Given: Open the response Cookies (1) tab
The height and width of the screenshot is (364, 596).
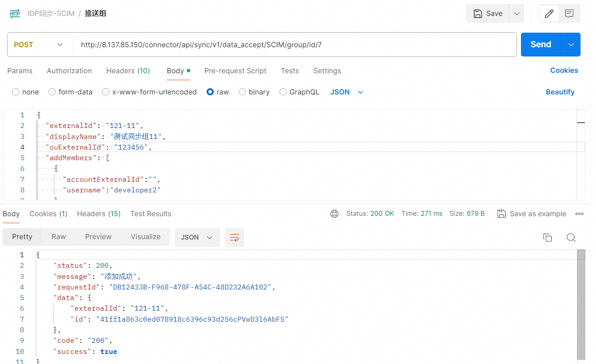Looking at the screenshot, I should [x=49, y=214].
